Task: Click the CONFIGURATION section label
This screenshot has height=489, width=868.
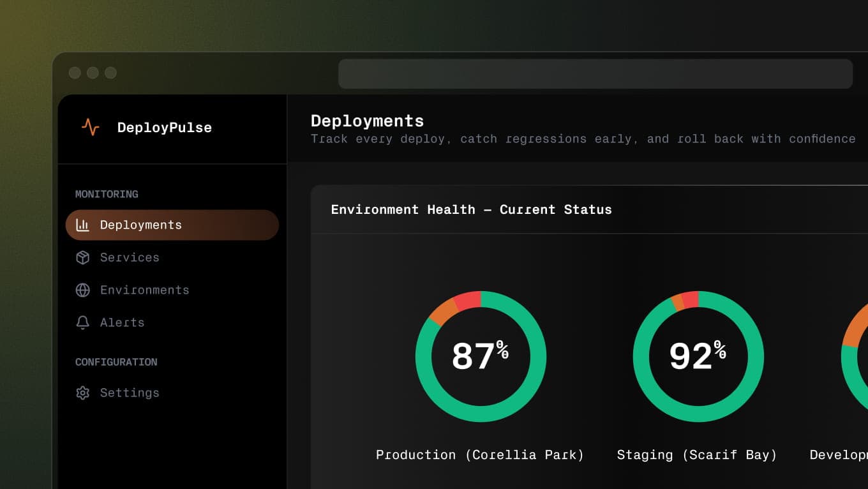Action: 116,362
